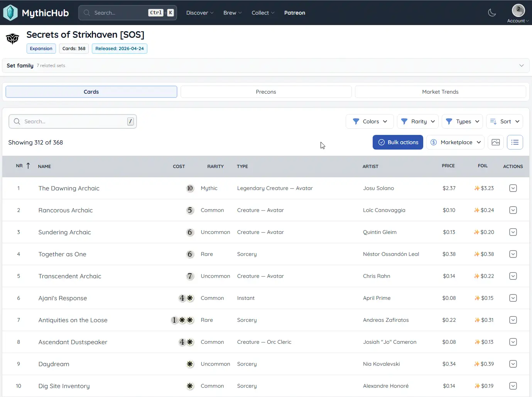Expand actions for Dig Site Inventory
This screenshot has width=532, height=397.
click(513, 386)
